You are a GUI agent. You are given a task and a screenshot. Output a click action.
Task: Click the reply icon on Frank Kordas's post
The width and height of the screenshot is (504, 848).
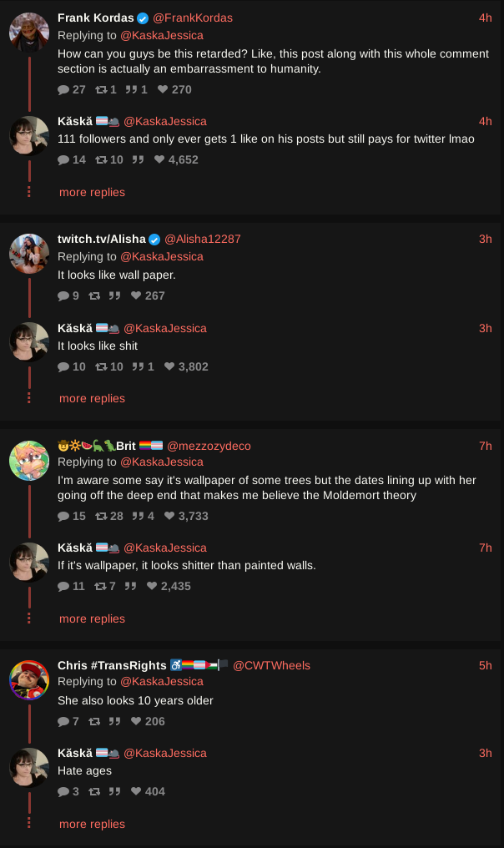tap(63, 90)
